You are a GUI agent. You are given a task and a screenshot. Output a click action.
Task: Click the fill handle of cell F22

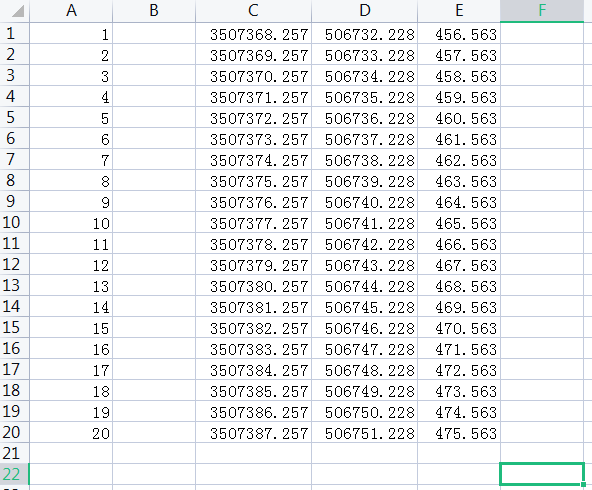click(584, 484)
